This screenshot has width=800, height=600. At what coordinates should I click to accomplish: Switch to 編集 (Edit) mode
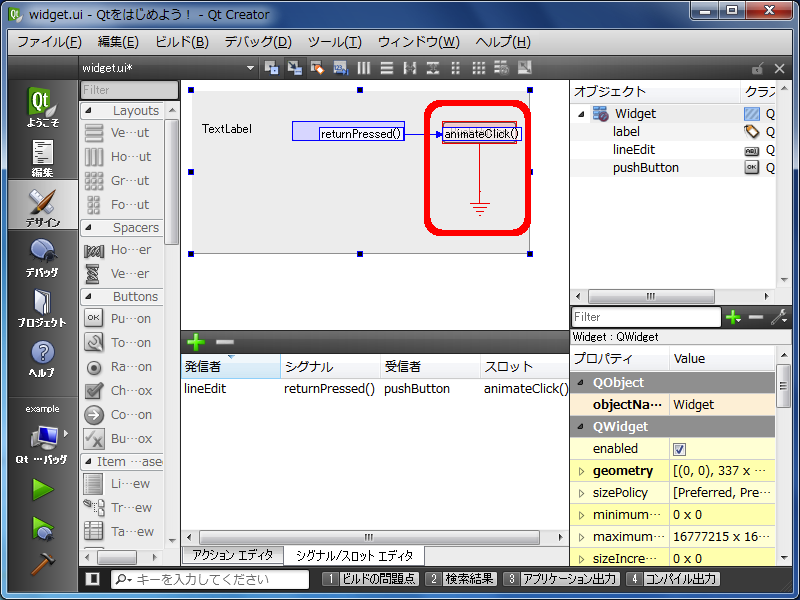coord(42,158)
